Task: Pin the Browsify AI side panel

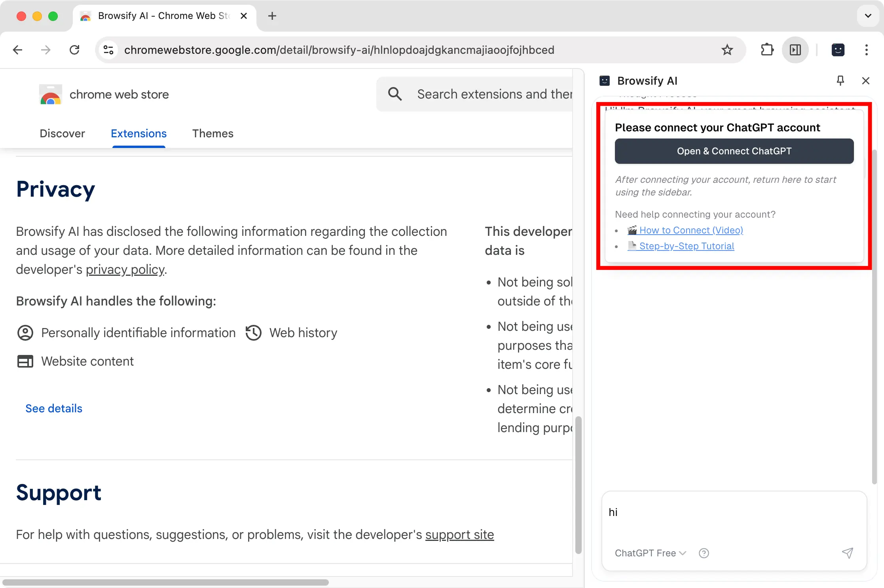Action: (x=840, y=81)
